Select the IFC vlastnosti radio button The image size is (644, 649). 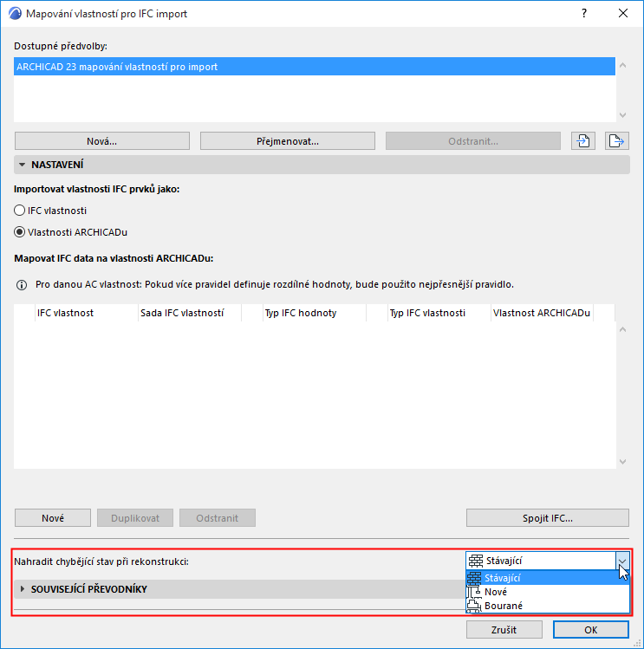pyautogui.click(x=19, y=211)
